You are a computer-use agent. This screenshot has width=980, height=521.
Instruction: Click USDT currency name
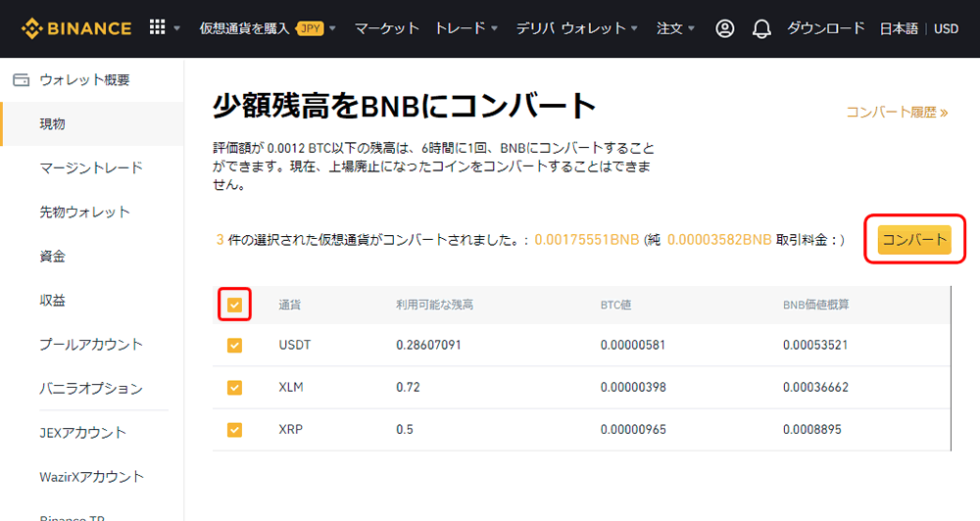point(294,345)
